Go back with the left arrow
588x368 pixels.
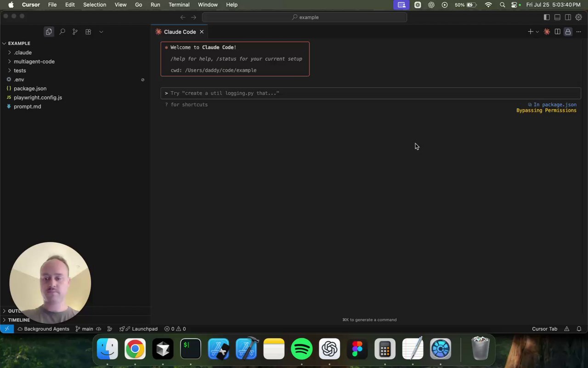click(183, 17)
